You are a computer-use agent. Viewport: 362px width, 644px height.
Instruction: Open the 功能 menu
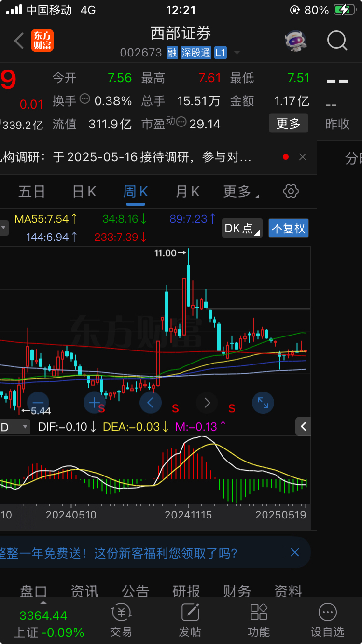tap(259, 621)
